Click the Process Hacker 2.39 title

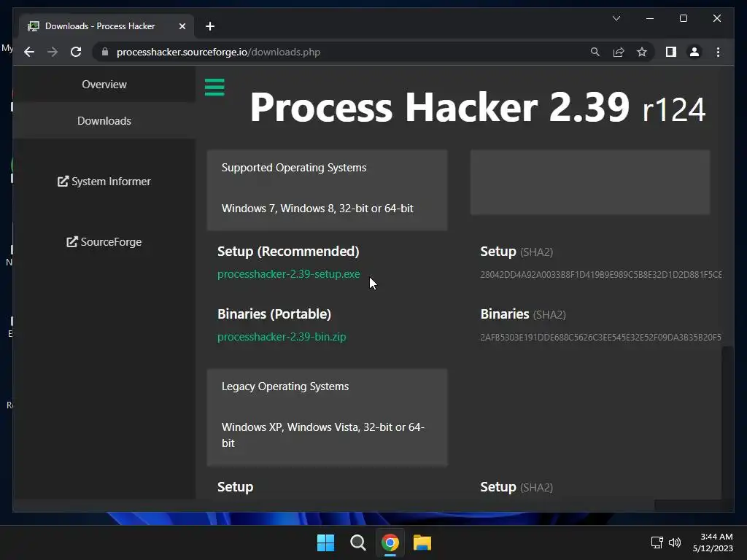pyautogui.click(x=440, y=107)
